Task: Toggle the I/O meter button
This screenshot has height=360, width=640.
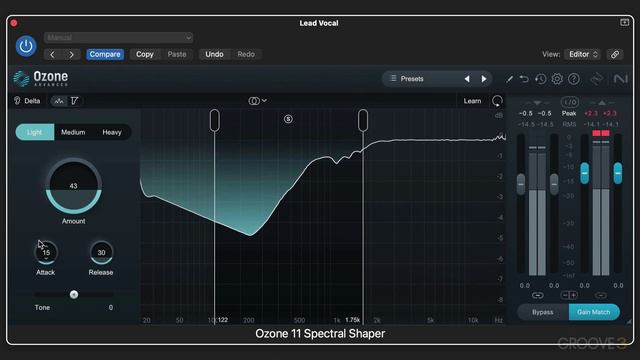Action: (569, 102)
